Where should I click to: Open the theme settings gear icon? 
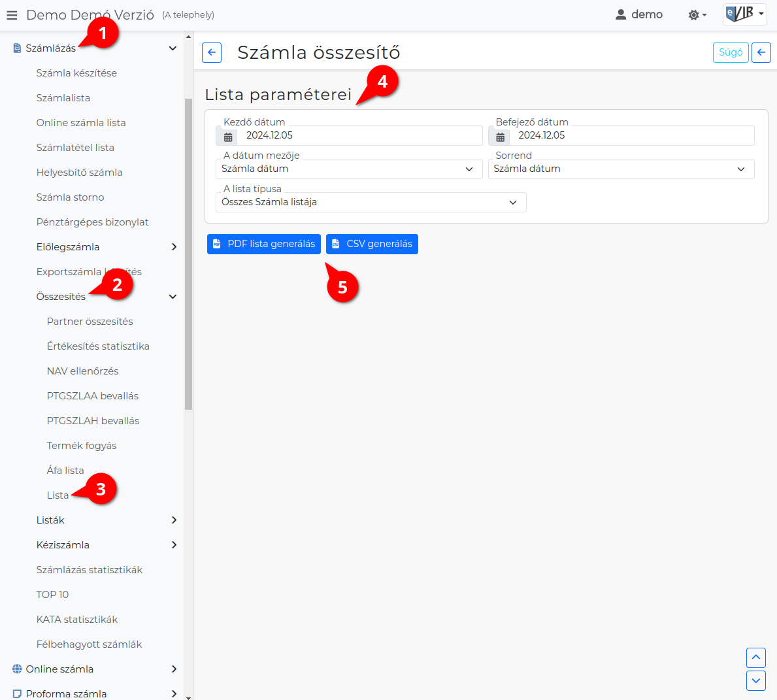tap(697, 15)
